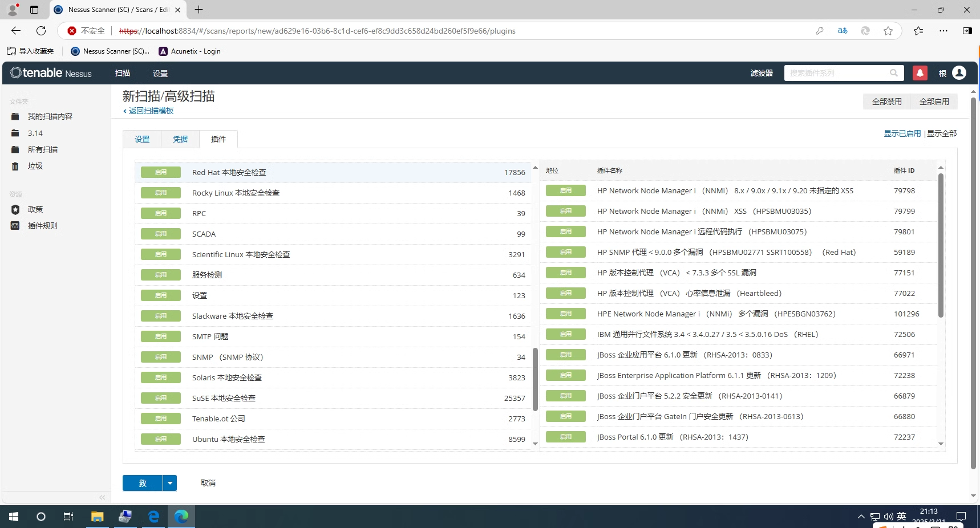
Task: Open browser settings ellipsis menu
Action: 943,31
